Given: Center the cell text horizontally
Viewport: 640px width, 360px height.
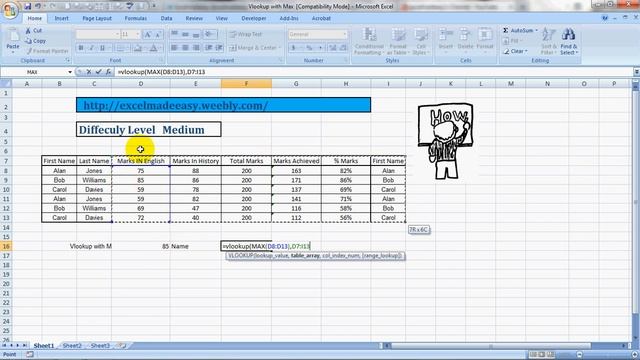Looking at the screenshot, I should point(185,48).
